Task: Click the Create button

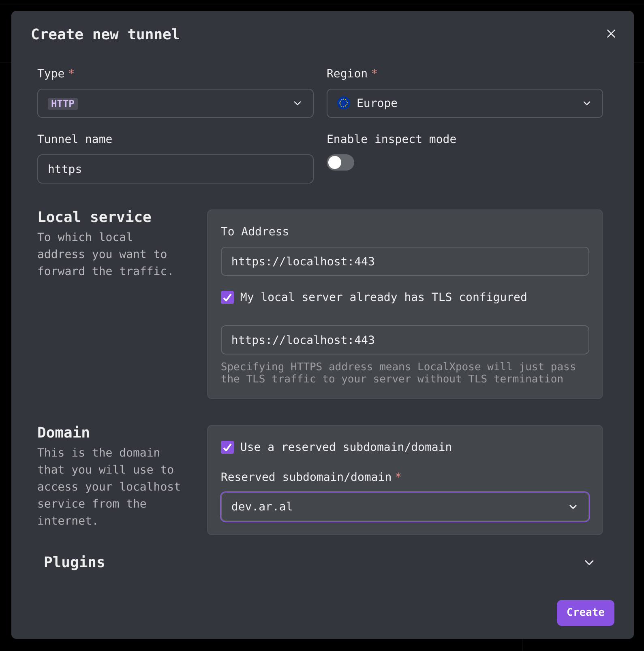Action: (585, 613)
